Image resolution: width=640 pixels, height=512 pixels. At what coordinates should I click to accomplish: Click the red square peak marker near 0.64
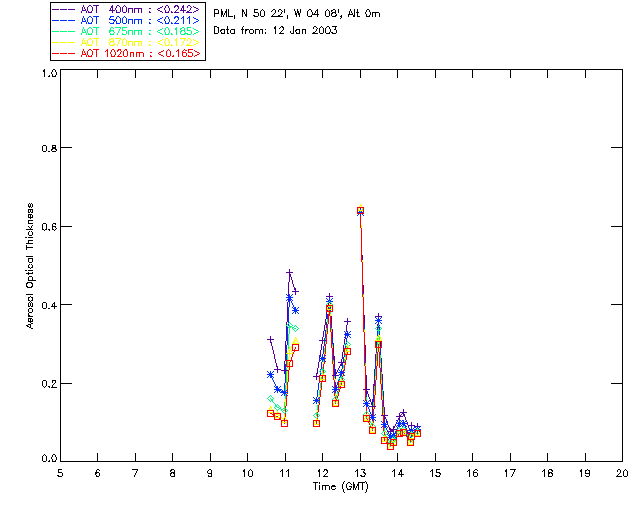(x=360, y=211)
